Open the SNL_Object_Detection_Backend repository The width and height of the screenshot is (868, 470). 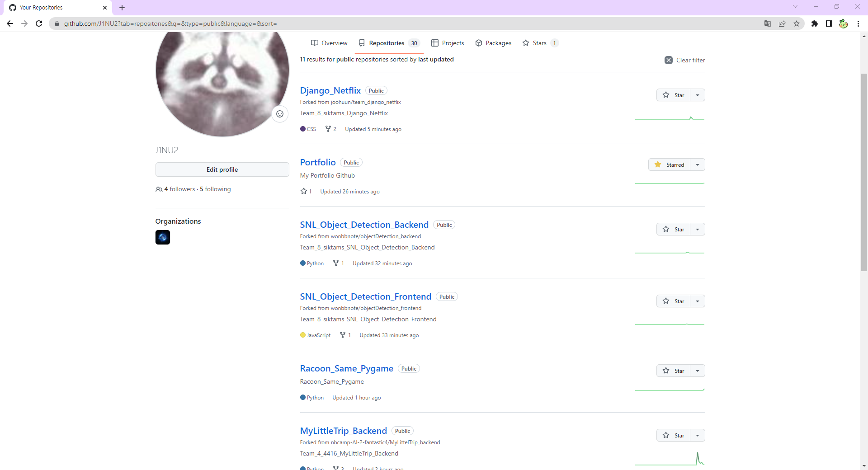pyautogui.click(x=364, y=225)
